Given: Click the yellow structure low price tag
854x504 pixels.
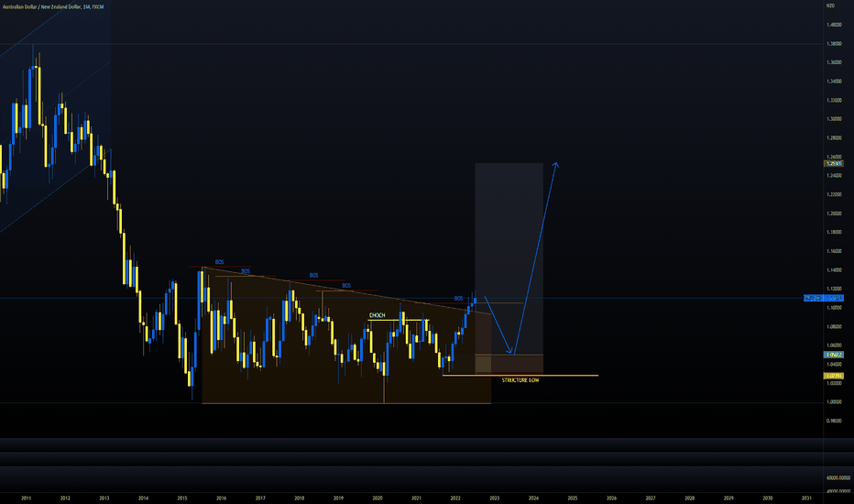Looking at the screenshot, I should point(834,376).
